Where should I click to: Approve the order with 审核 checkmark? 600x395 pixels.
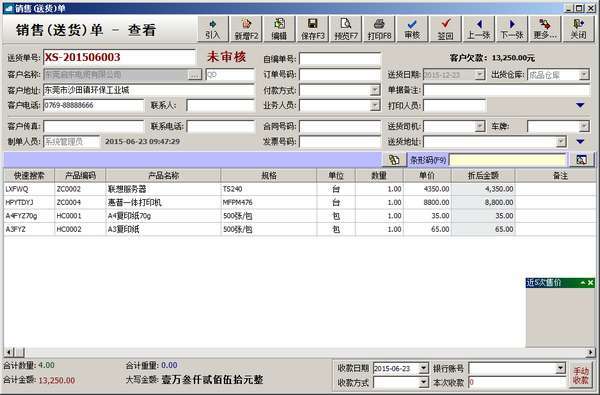(412, 28)
